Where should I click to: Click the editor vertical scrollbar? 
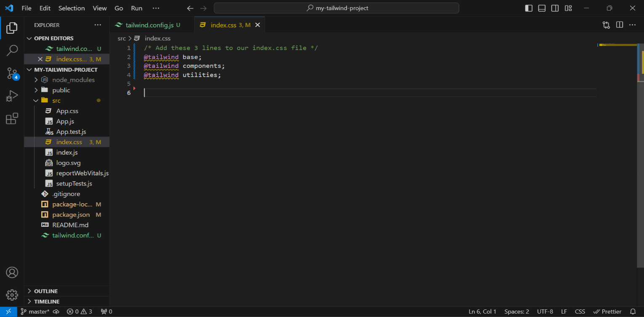click(x=640, y=155)
